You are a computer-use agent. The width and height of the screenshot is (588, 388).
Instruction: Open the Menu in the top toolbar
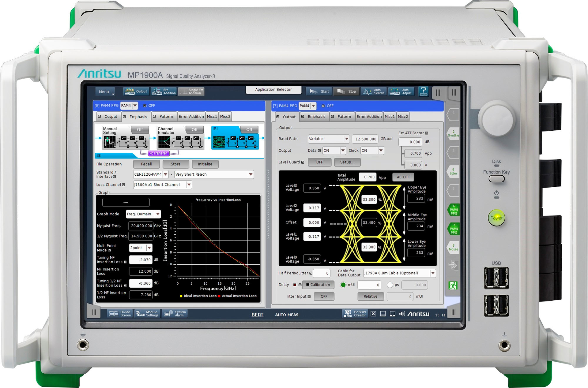105,91
